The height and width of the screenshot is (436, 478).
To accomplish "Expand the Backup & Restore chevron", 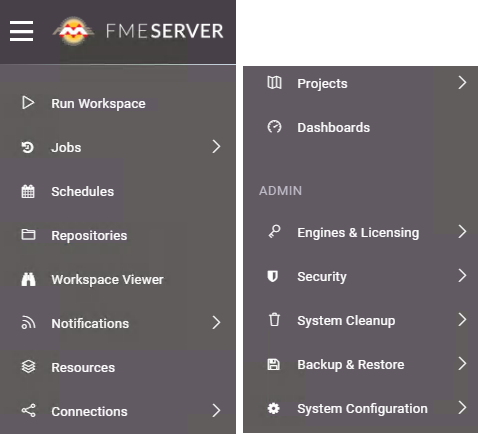I will 462,364.
